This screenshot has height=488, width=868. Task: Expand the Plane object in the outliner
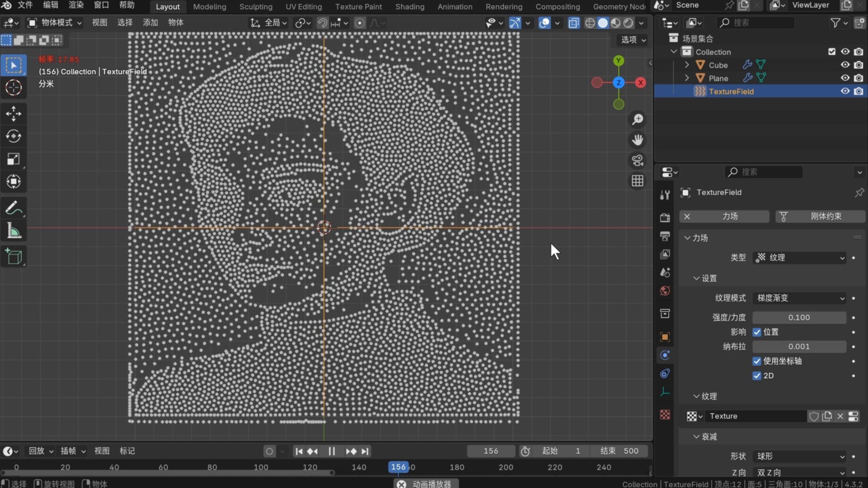[x=687, y=78]
